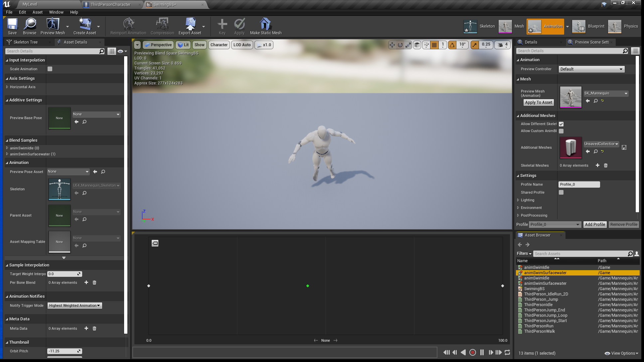
Task: Toggle the Scale Animation checkbox
Action: (50, 69)
